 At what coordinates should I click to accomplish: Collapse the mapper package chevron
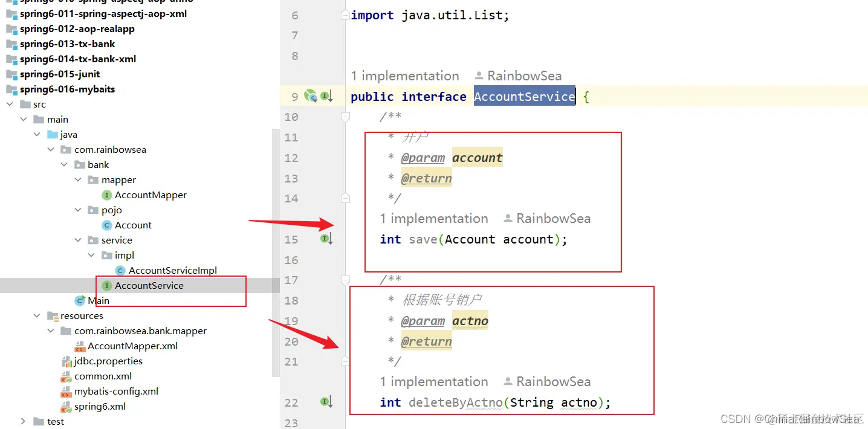pos(78,180)
